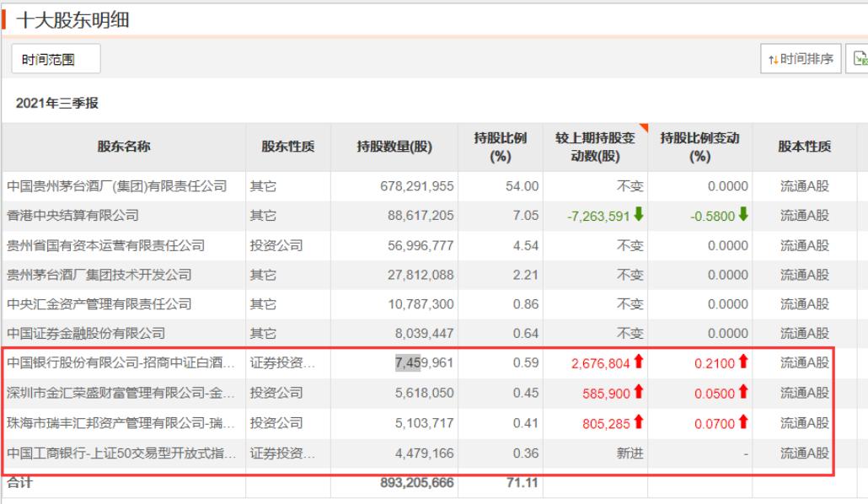The height and width of the screenshot is (504, 868).
Task: Click the holding value 678,291,955
Action: click(x=417, y=186)
